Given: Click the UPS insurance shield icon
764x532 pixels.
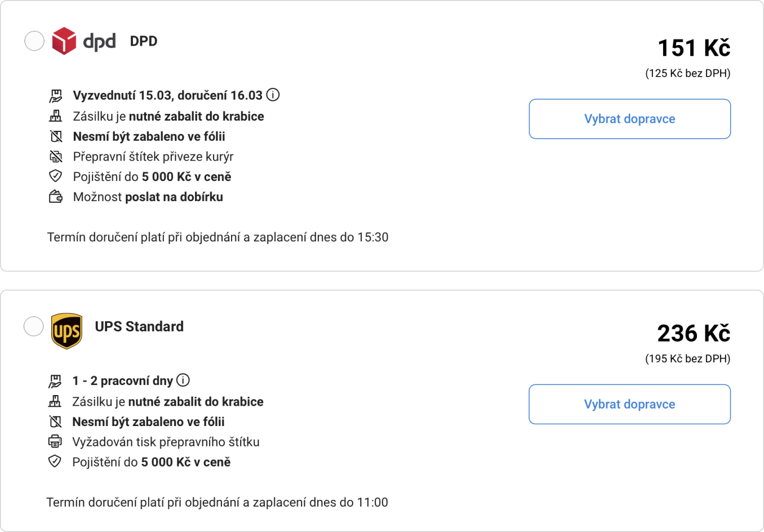Looking at the screenshot, I should coord(55,462).
